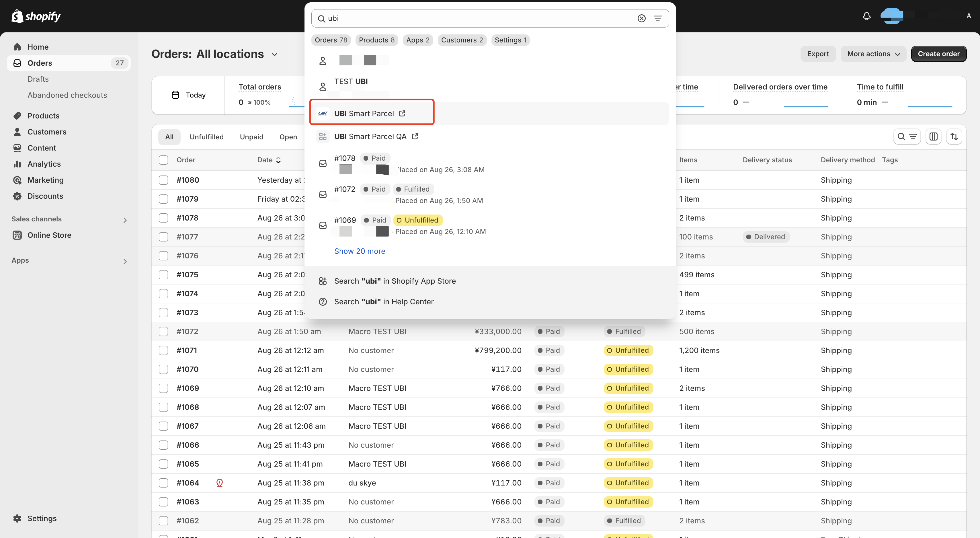Screen dimensions: 980x538
Task: Open the More actions dropdown
Action: click(873, 54)
